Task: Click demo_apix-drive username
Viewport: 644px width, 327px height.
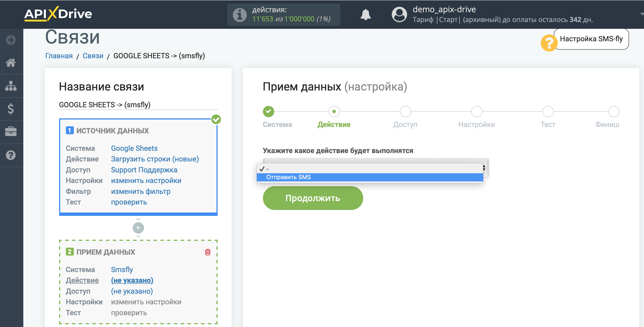Action: [444, 9]
